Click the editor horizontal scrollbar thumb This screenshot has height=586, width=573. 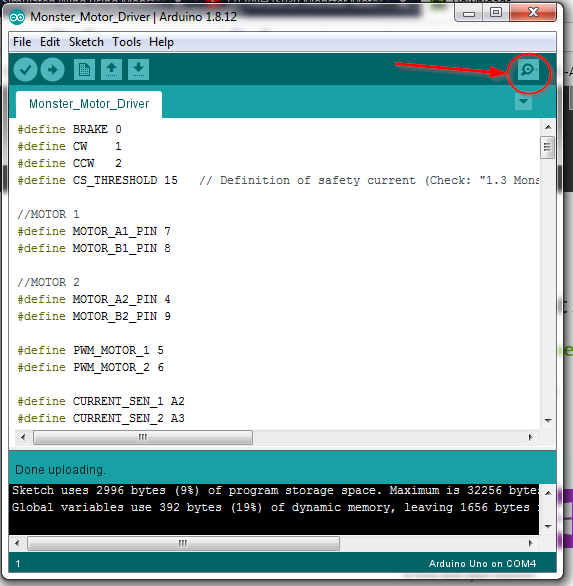click(143, 437)
